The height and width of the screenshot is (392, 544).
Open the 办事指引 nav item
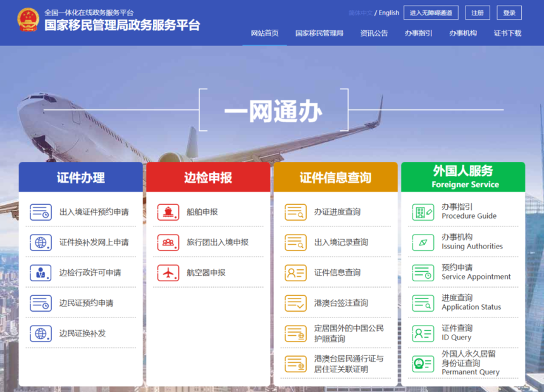click(x=418, y=34)
